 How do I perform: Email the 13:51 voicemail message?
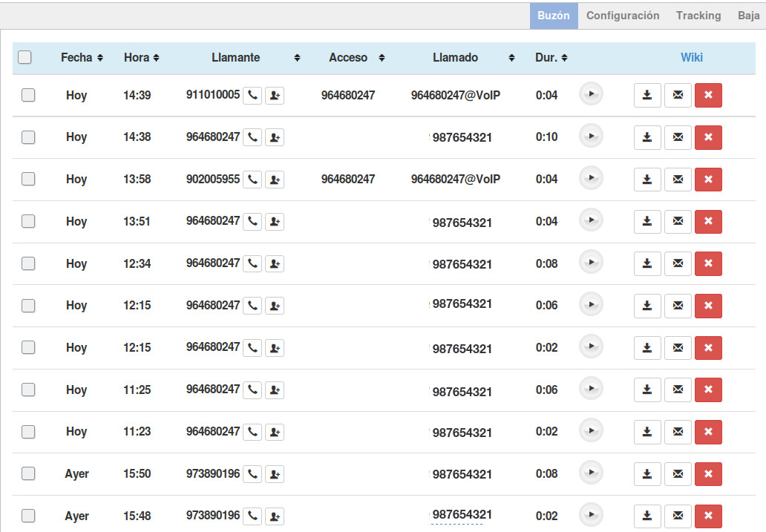[x=678, y=222]
